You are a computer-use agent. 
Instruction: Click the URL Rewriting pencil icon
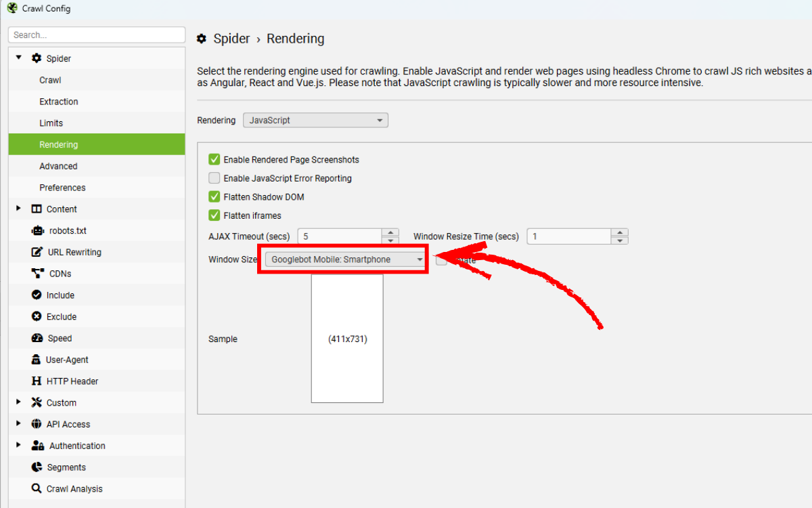(37, 252)
